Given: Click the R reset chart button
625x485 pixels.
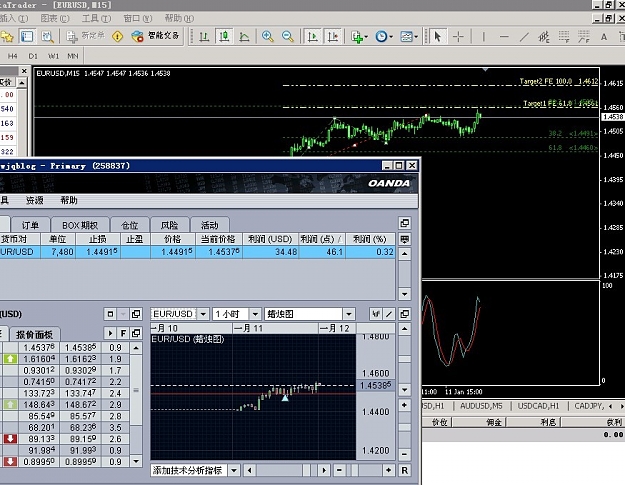Looking at the screenshot, I should point(405,471).
